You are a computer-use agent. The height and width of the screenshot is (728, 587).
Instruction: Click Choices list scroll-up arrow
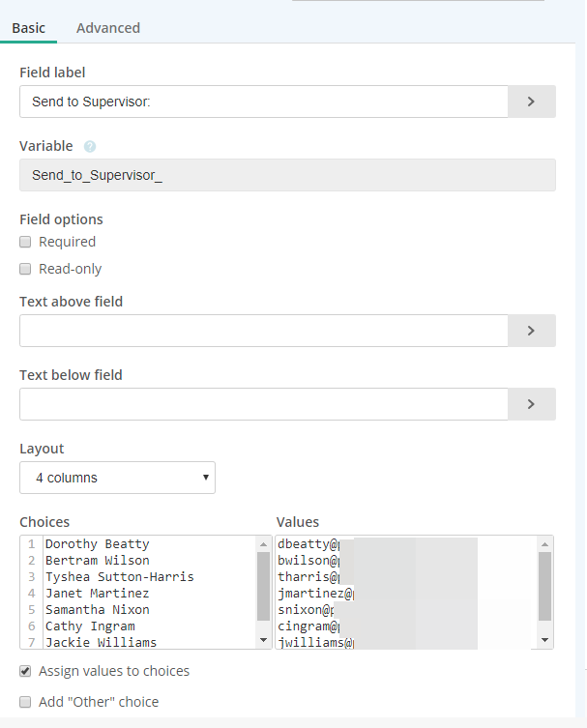click(x=264, y=544)
